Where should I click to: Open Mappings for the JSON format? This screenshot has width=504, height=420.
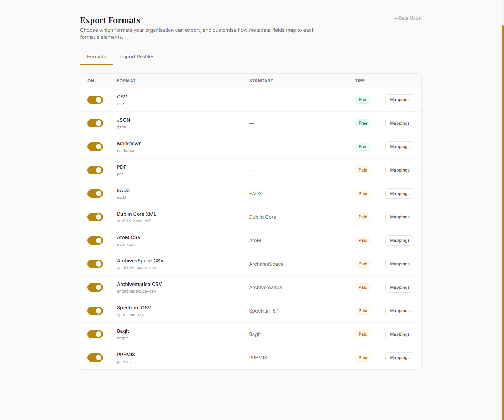400,123
